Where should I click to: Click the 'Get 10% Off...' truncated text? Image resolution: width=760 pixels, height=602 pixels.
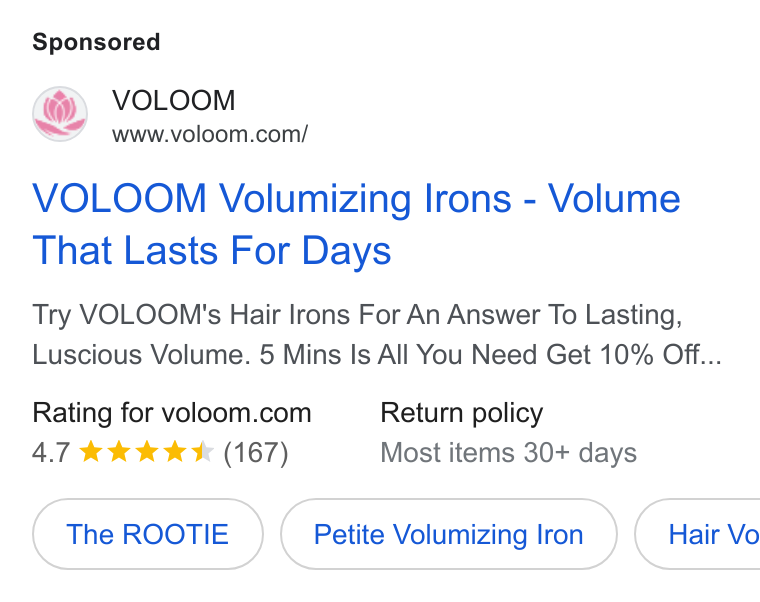633,355
